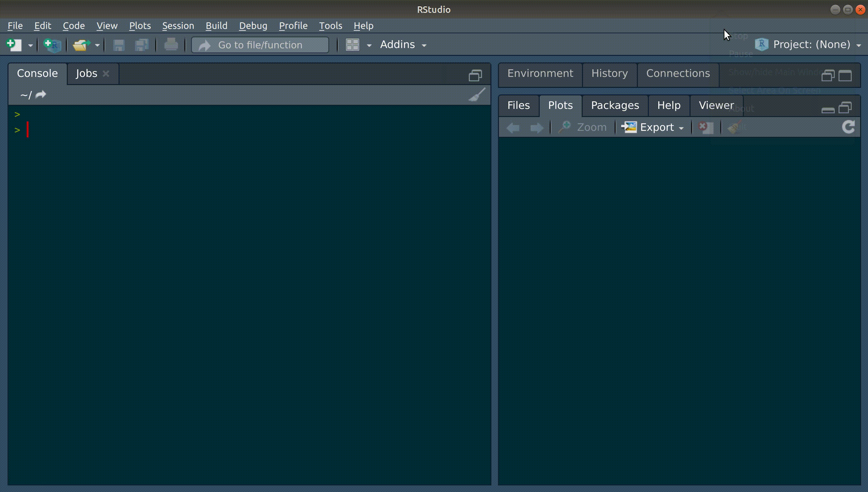Image resolution: width=868 pixels, height=492 pixels.
Task: Switch to the History tab
Action: pyautogui.click(x=609, y=74)
